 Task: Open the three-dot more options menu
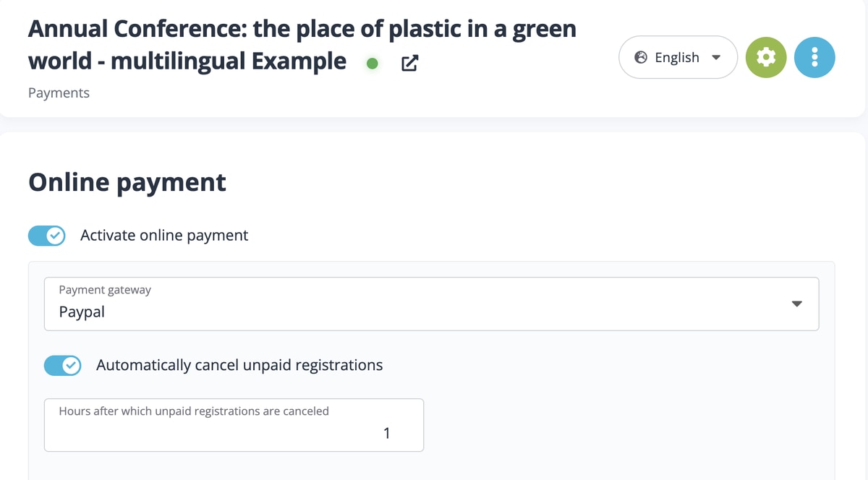(x=814, y=57)
